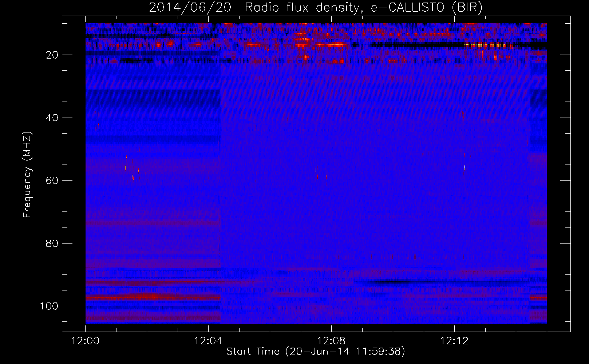Click the 40 MHz frequency tick label
The image size is (589, 364).
pos(52,118)
